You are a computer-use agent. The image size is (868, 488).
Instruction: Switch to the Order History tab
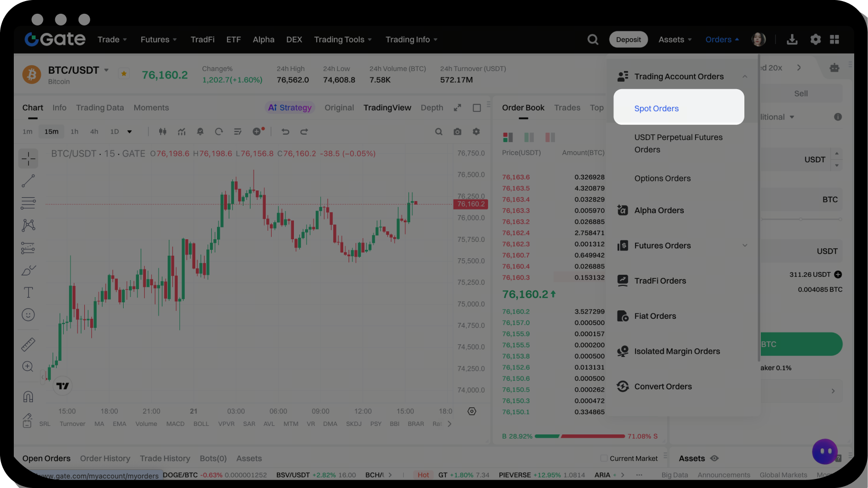tap(105, 458)
